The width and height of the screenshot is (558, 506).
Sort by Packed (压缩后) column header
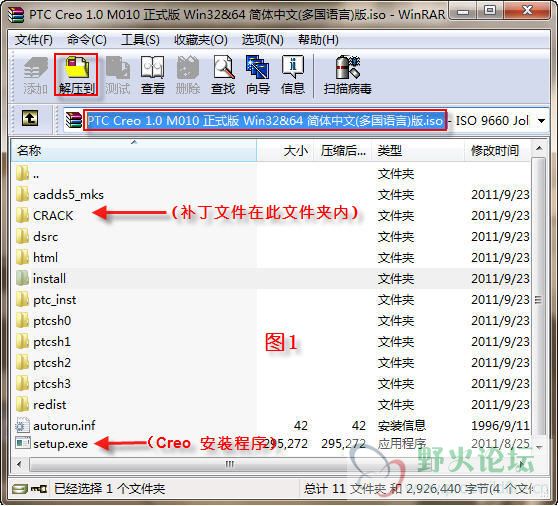pyautogui.click(x=343, y=151)
